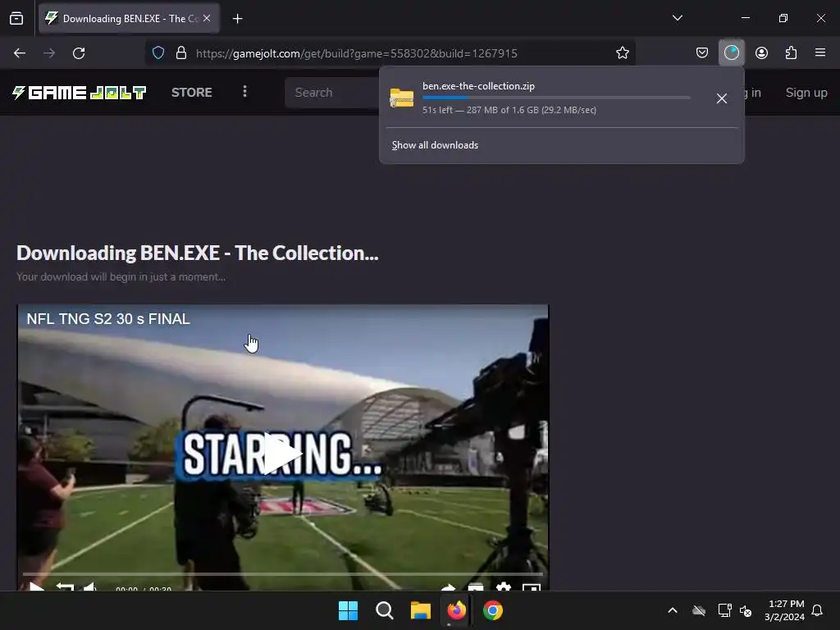Expand the list all tabs dropdown
This screenshot has height=630, width=840.
(677, 18)
